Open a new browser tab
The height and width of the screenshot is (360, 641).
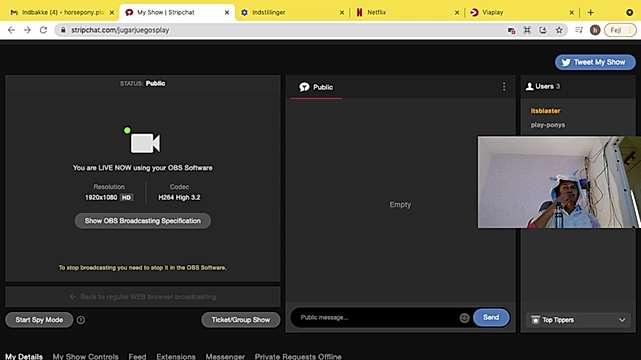590,13
